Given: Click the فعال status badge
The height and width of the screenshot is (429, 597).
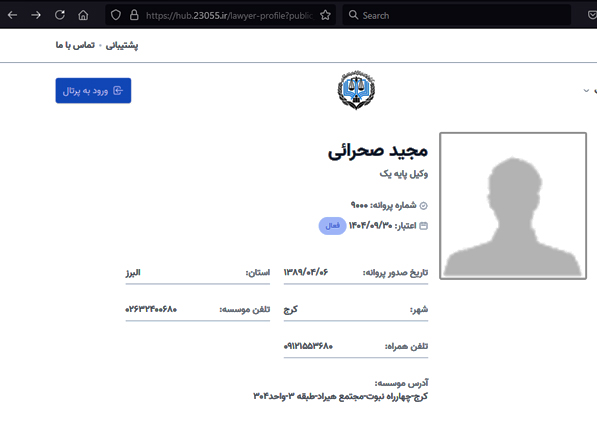Looking at the screenshot, I should (332, 226).
